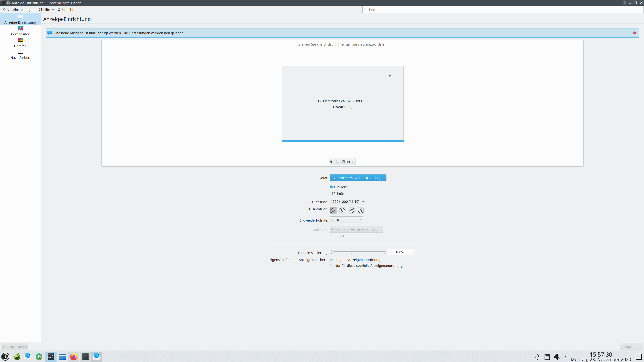Viewport: 644px width, 362px height.
Task: Select normal landscape orientation
Action: pos(333,210)
